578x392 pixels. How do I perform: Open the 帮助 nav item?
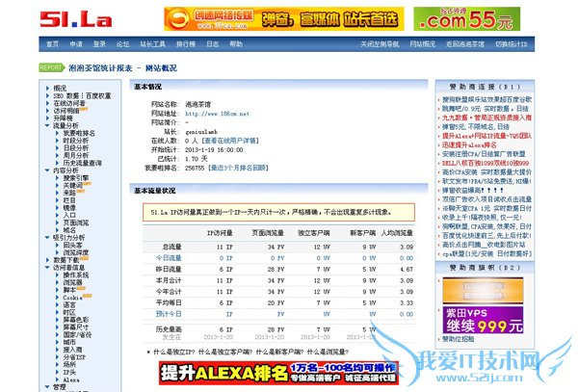pyautogui.click(x=236, y=44)
